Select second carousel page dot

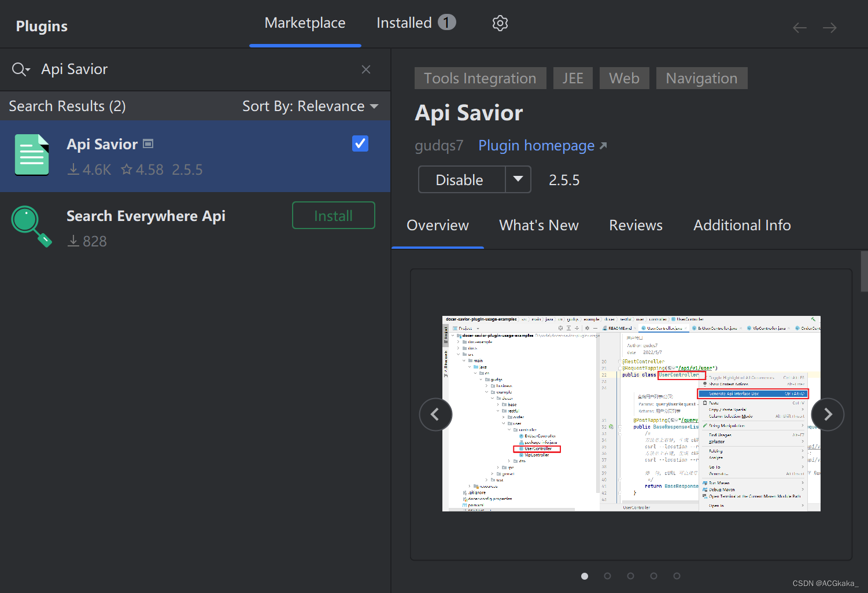tap(607, 576)
